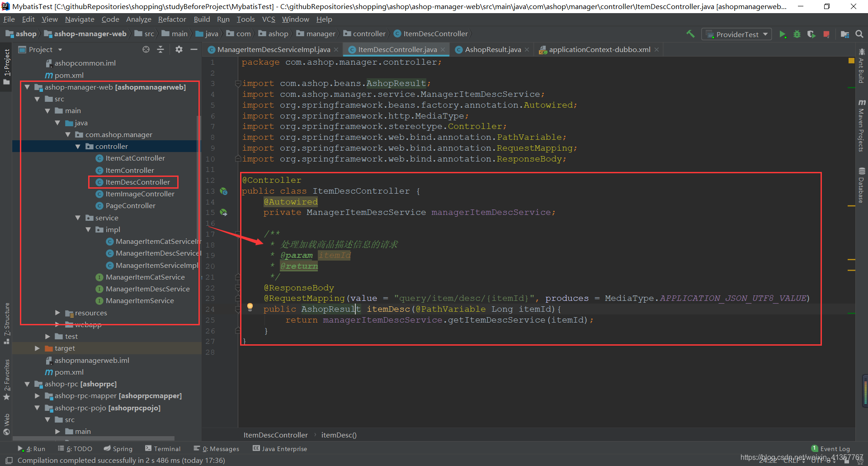Click itemDesc() in editor breadcrumb

coord(339,435)
